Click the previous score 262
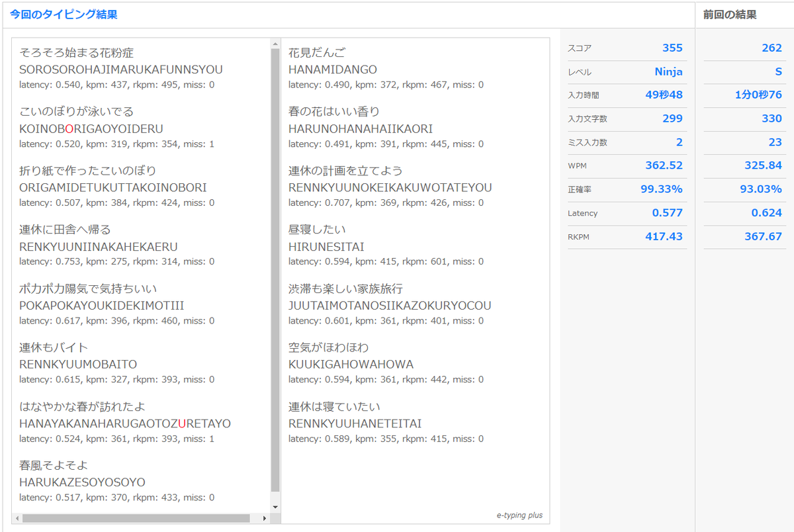794x532 pixels. coord(772,48)
